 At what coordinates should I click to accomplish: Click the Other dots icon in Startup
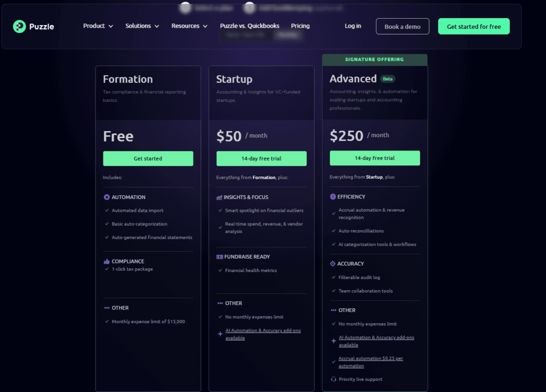point(220,303)
